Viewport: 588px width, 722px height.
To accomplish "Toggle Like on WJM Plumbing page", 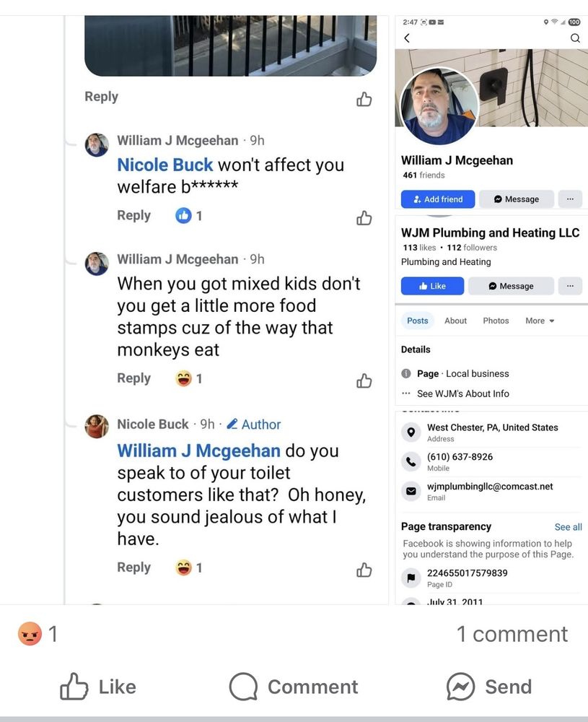I will coord(434,286).
